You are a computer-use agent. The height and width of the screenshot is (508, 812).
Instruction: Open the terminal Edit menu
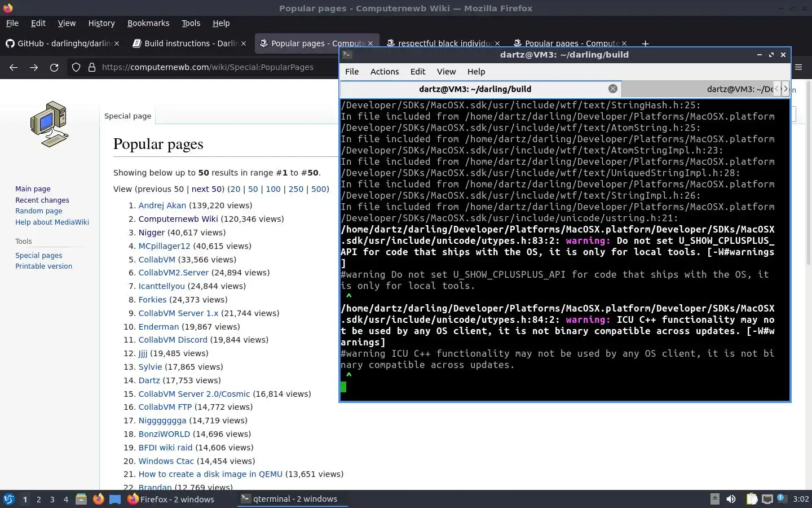(418, 72)
